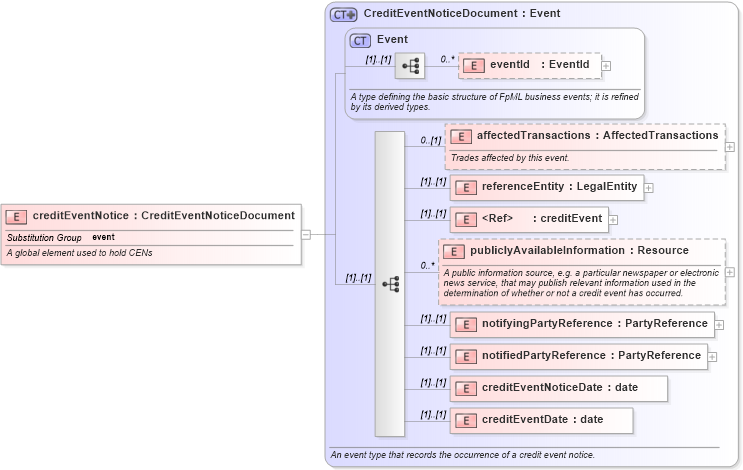Expand the affectedTransactions element
The height and width of the screenshot is (470, 743).
pos(730,147)
